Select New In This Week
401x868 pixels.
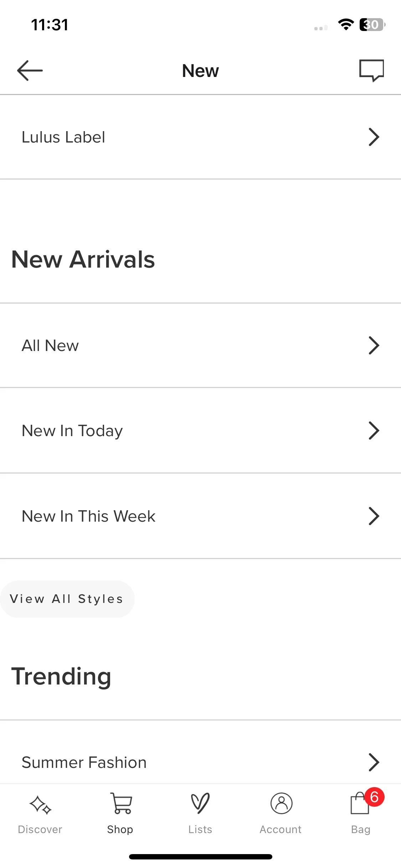tap(200, 516)
